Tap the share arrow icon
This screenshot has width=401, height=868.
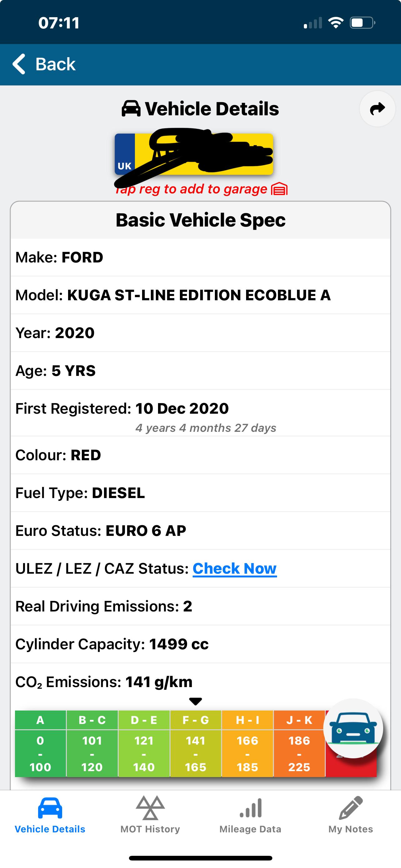pyautogui.click(x=377, y=109)
